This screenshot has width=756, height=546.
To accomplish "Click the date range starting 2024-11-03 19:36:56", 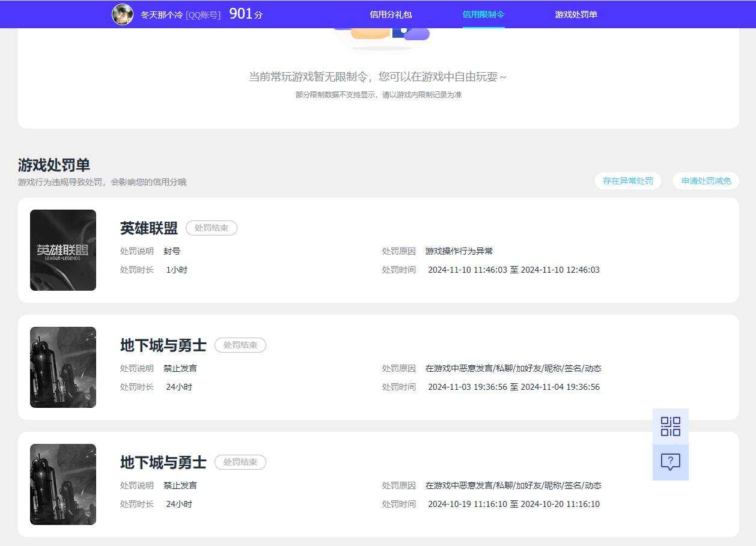I will pyautogui.click(x=514, y=387).
